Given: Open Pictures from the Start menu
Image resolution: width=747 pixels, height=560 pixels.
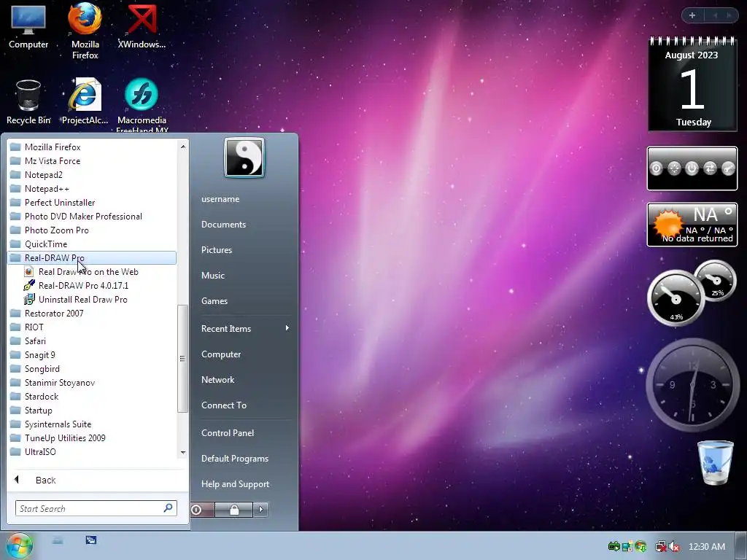Looking at the screenshot, I should pyautogui.click(x=216, y=250).
